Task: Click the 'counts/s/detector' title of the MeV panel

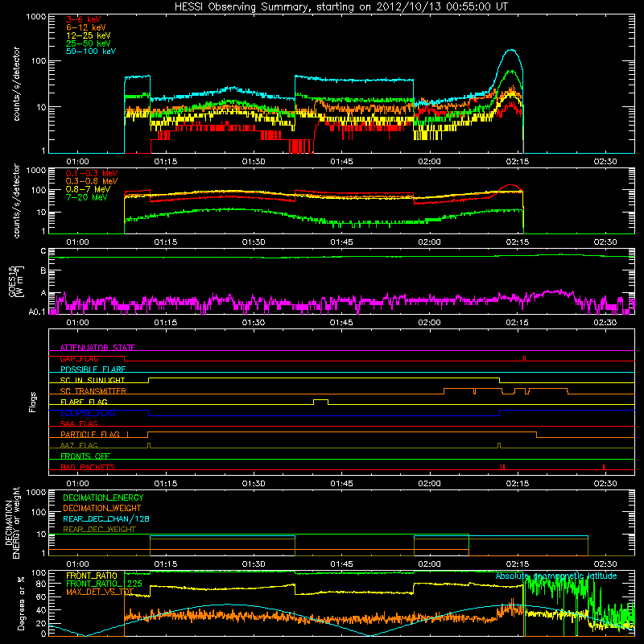Action: click(x=16, y=200)
